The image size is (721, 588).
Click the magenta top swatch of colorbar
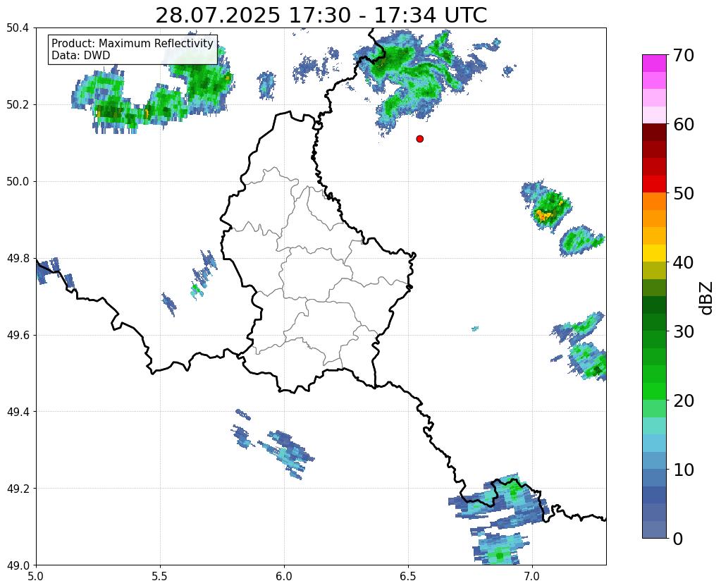click(654, 63)
